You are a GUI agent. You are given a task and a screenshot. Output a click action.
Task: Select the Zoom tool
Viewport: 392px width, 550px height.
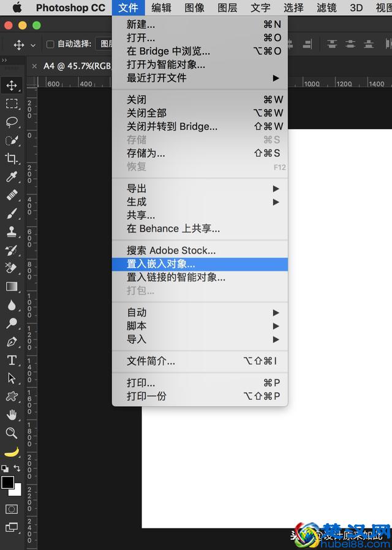[12, 433]
